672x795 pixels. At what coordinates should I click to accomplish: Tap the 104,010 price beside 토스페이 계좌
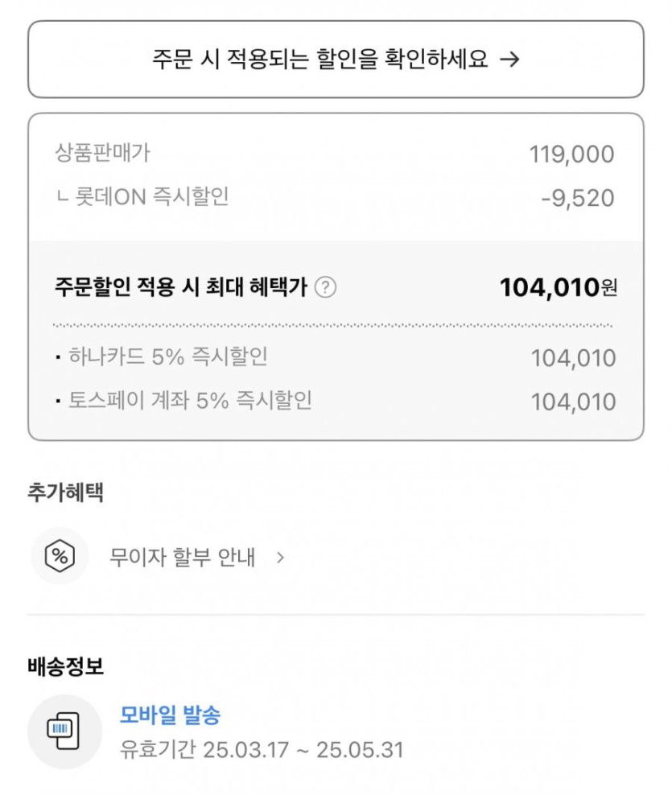click(573, 402)
